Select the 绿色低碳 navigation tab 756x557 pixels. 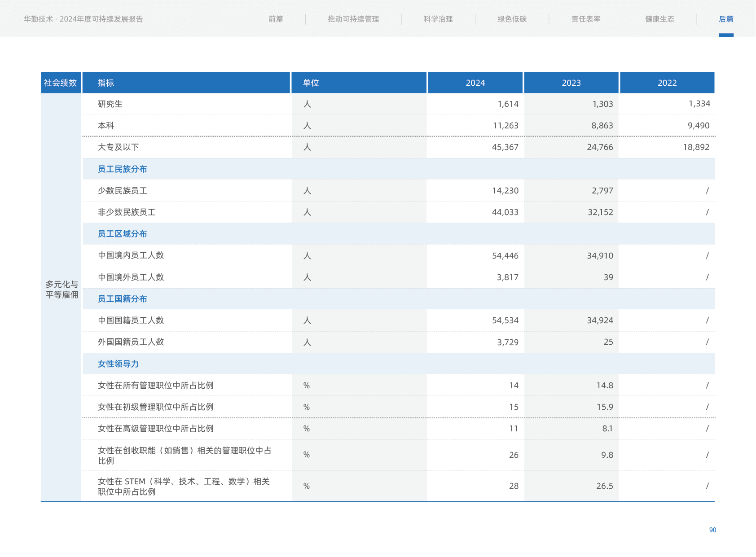(x=512, y=19)
